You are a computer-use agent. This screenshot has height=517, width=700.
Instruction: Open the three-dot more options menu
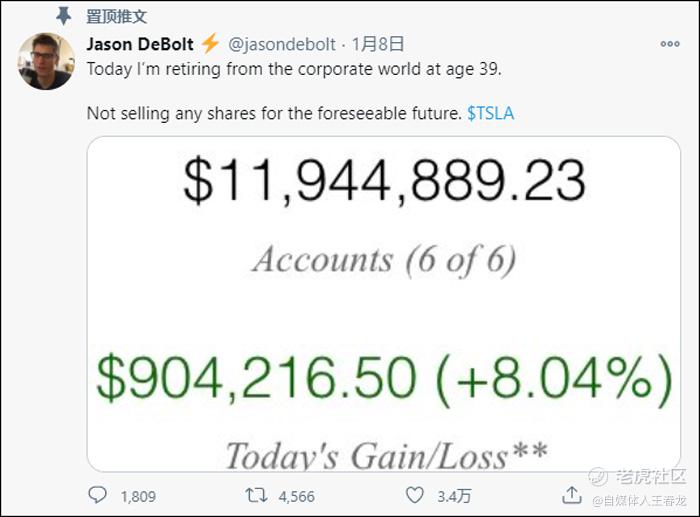pos(670,44)
